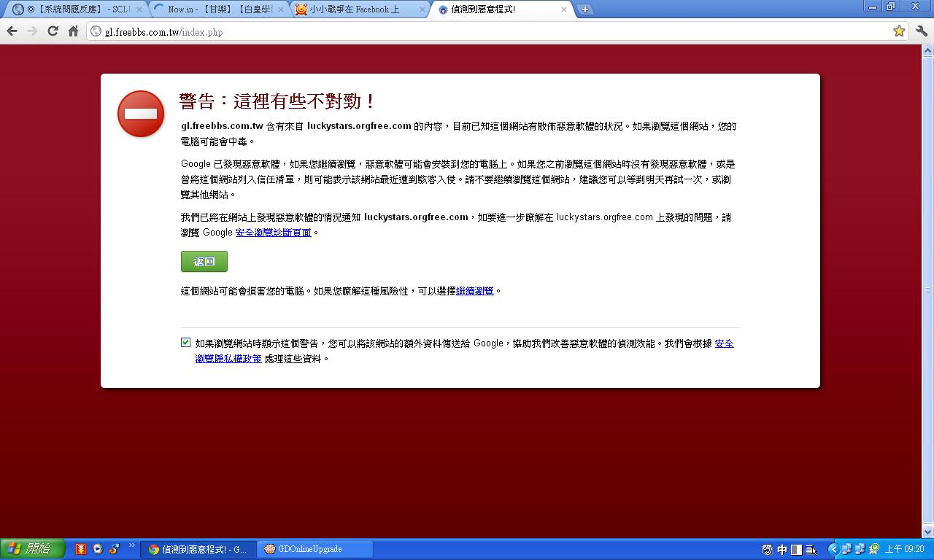Image resolution: width=934 pixels, height=560 pixels.
Task: Click the green checkmark tray icon
Action: coord(873,550)
